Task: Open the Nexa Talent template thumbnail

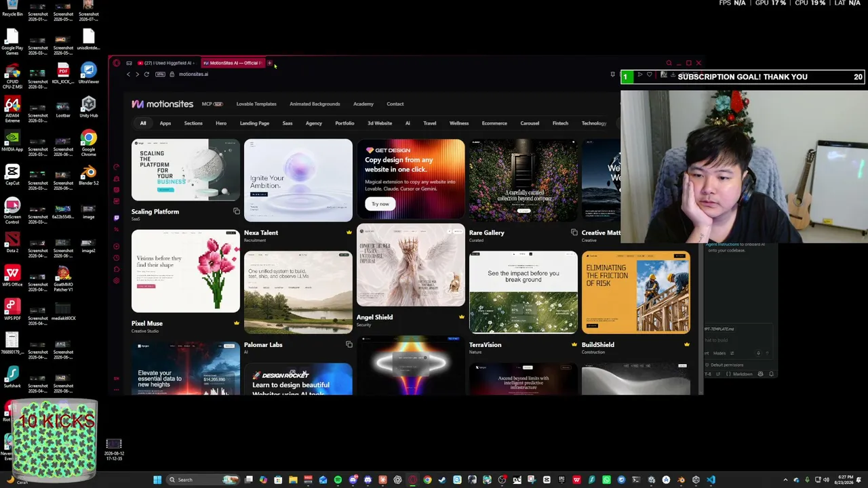Action: [x=298, y=180]
